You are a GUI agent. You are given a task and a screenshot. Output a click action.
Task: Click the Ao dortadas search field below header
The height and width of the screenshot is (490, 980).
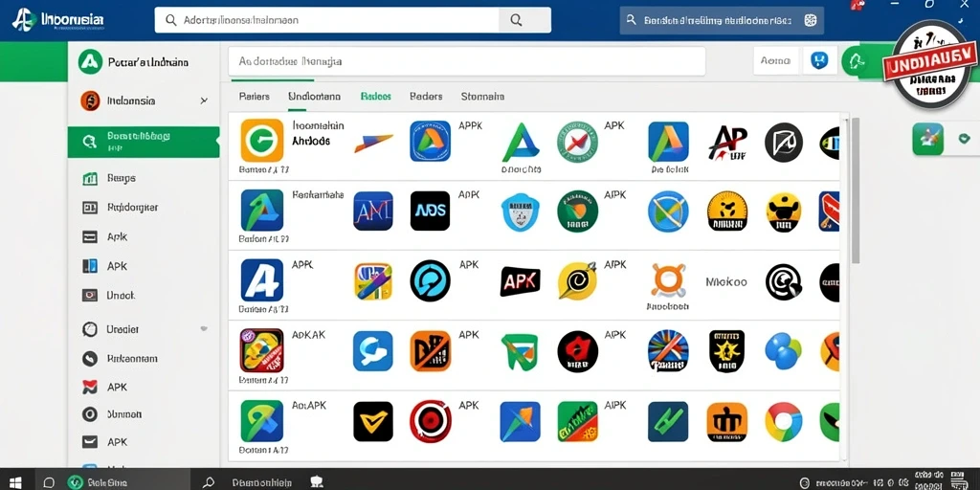tap(467, 61)
